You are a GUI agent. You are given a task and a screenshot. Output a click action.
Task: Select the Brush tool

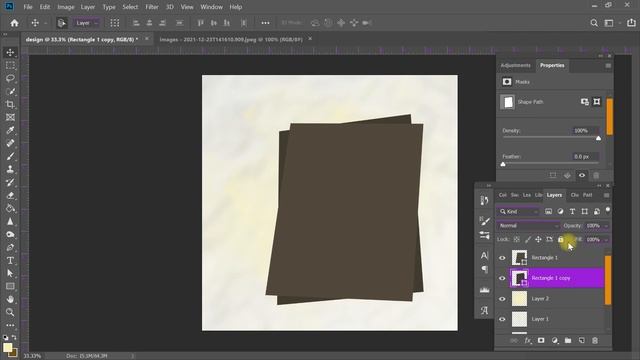pos(10,156)
